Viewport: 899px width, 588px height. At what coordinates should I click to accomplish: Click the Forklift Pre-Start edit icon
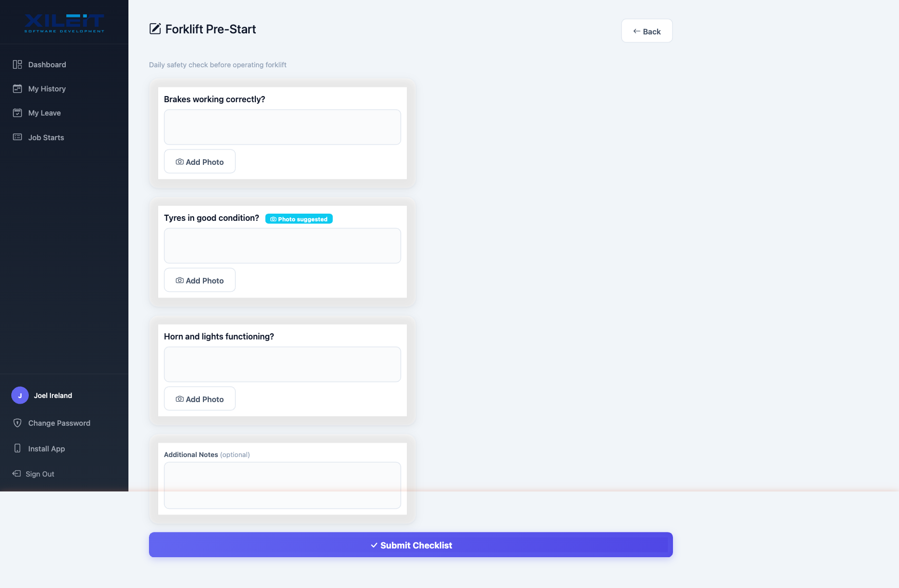[155, 29]
